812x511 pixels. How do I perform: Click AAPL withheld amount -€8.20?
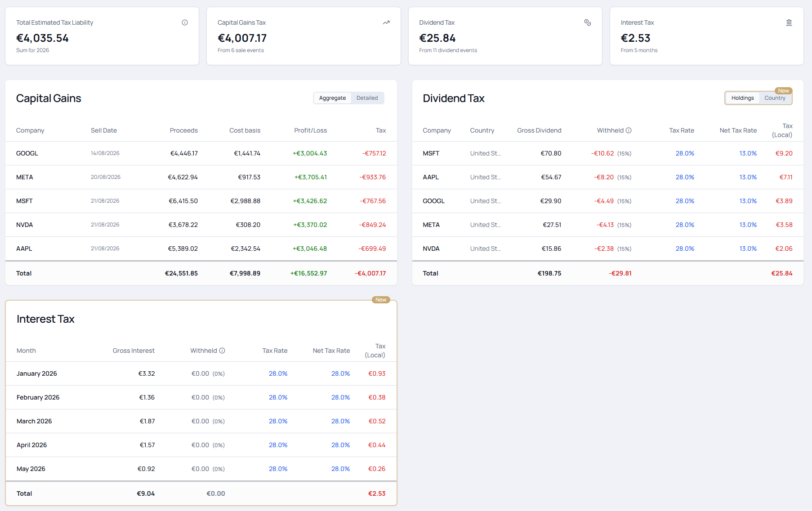tap(604, 177)
